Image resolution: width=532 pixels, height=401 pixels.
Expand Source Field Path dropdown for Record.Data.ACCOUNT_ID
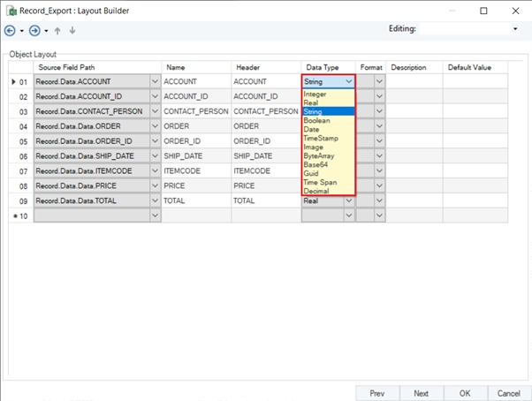156,96
